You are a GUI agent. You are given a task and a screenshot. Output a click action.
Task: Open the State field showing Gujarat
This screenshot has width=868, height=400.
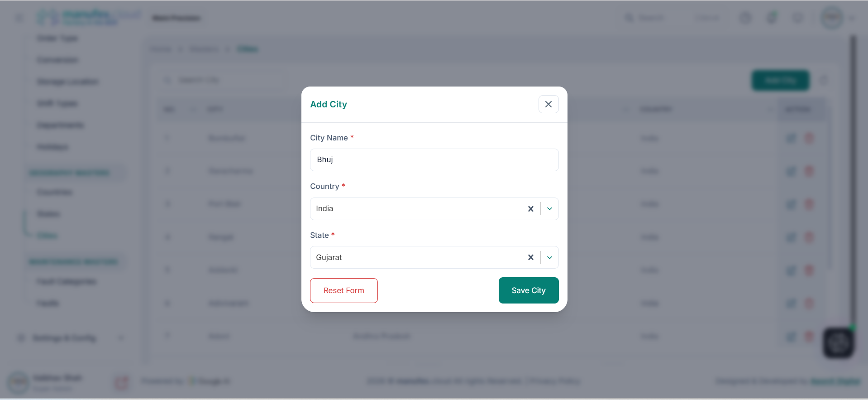(416, 257)
